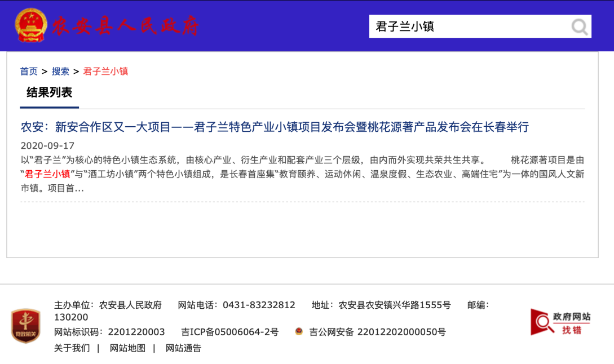Open the 网站通告 footer link

[183, 348]
